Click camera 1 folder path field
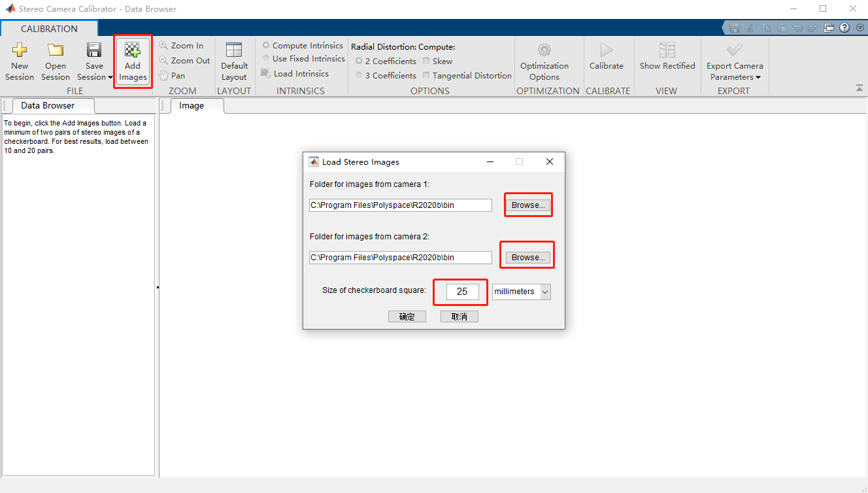868x493 pixels. pyautogui.click(x=401, y=205)
